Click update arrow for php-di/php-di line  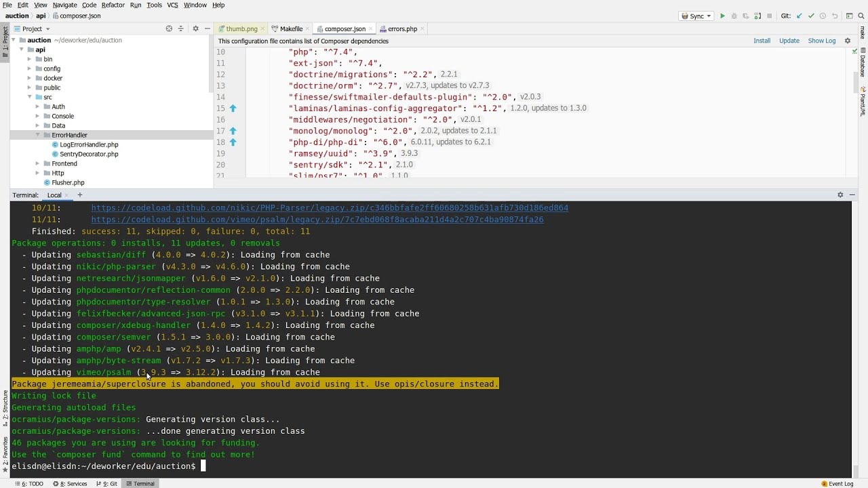coord(233,142)
